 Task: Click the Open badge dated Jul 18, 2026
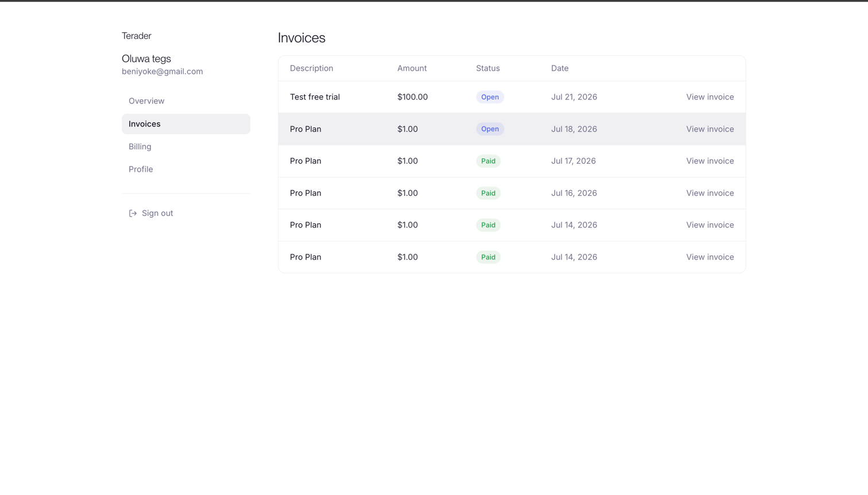[490, 129]
